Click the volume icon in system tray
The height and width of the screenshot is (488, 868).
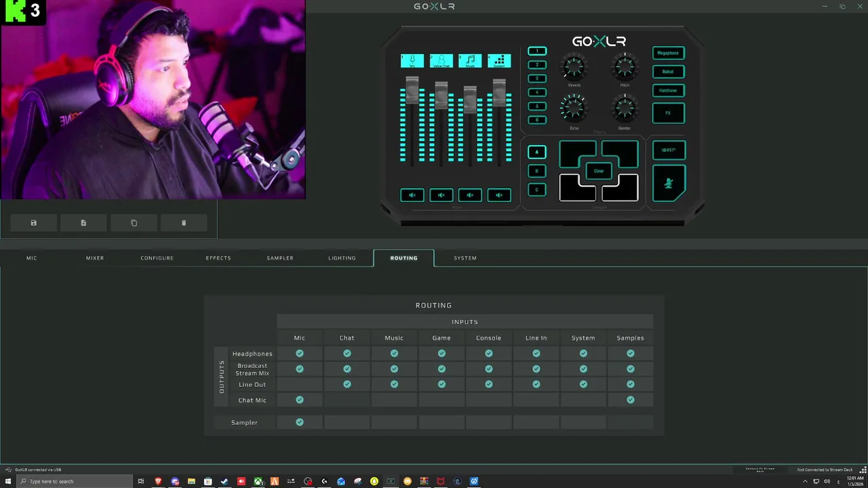click(827, 481)
